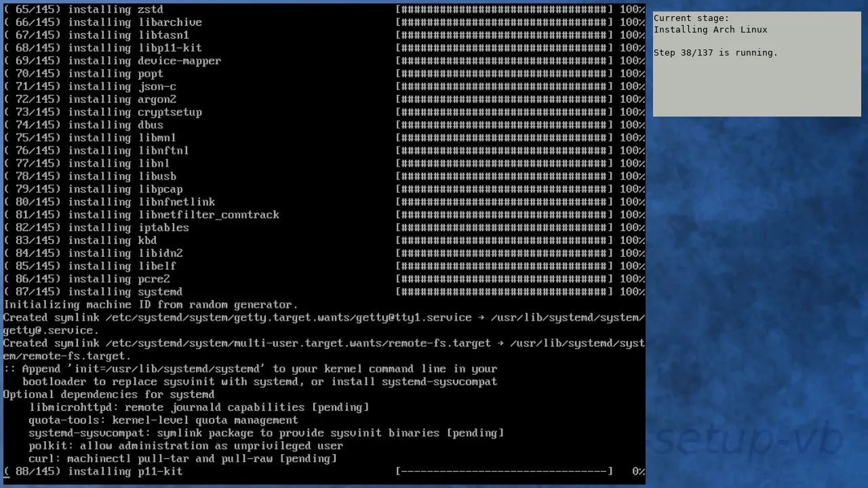The image size is (868, 488).
Task: Click the 'installing zstd' line
Action: coord(324,9)
